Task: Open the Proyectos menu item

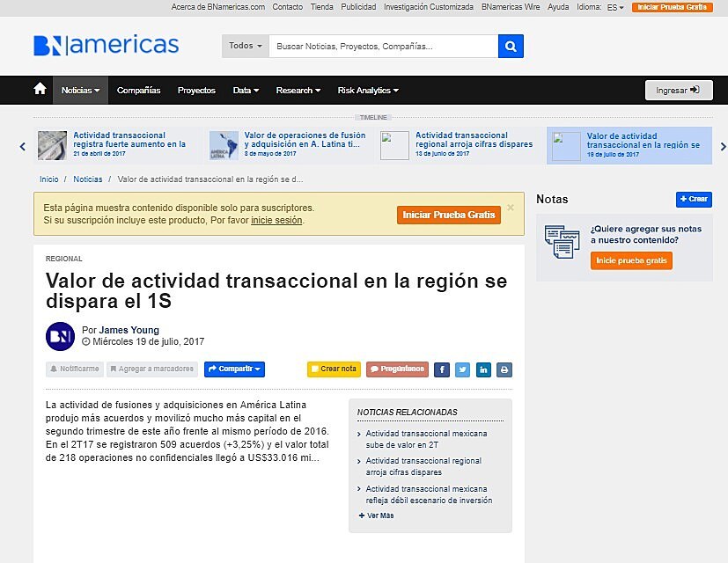Action: 196,90
